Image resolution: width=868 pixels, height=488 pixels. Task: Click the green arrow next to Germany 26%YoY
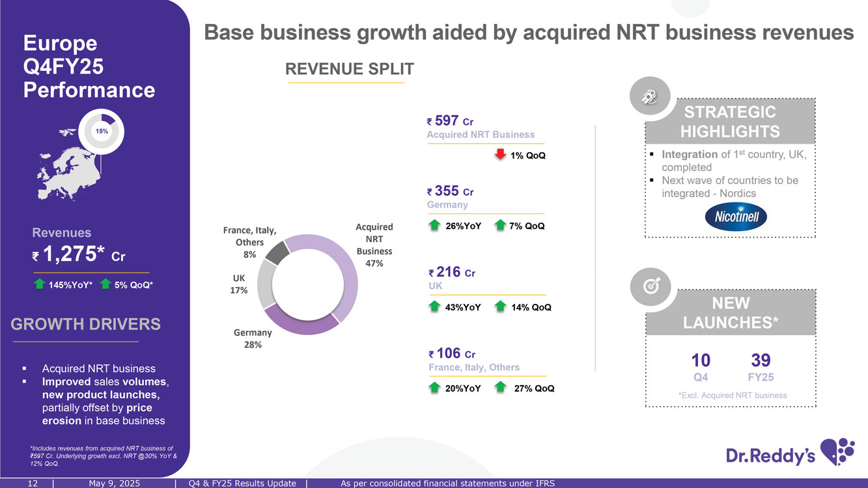point(434,226)
